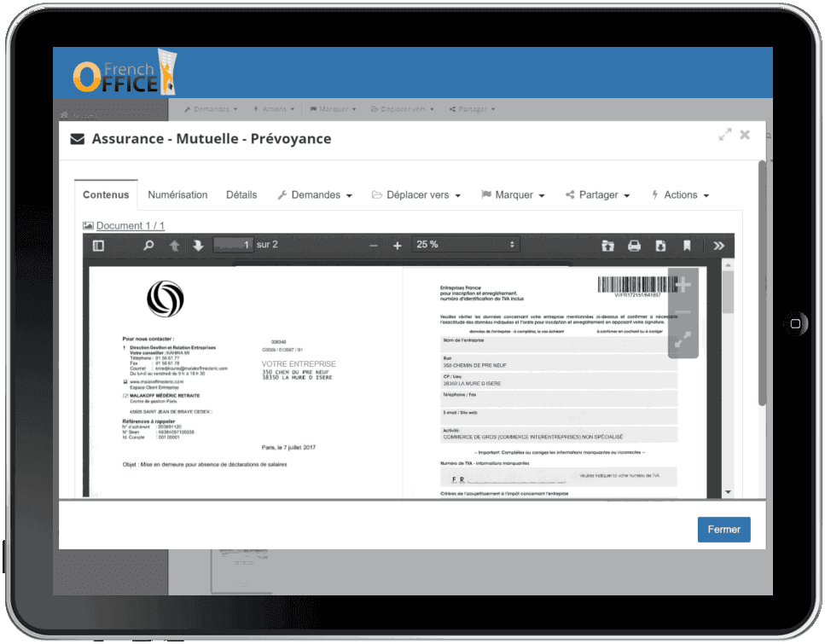Click 'VOTRE ENTREPRISE' text in document
The height and width of the screenshot is (644, 825).
[299, 364]
